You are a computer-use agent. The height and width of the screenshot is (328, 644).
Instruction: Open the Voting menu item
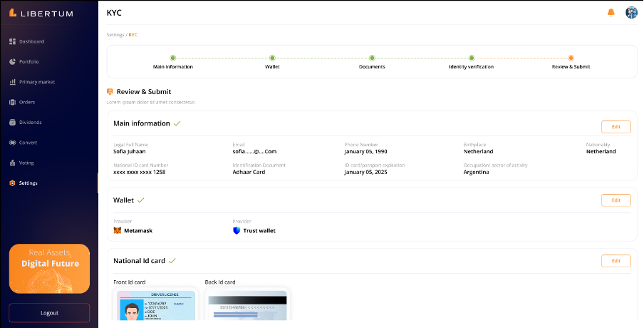coord(26,163)
